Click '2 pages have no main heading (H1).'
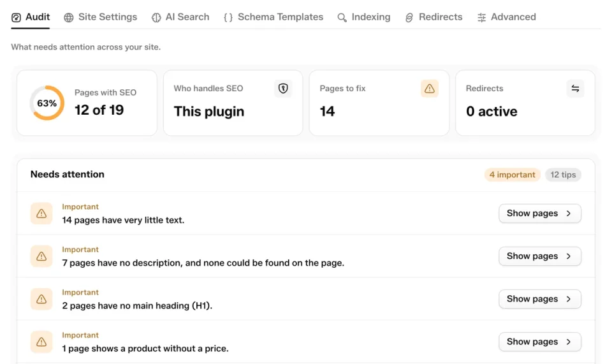The image size is (612, 364). click(x=137, y=306)
